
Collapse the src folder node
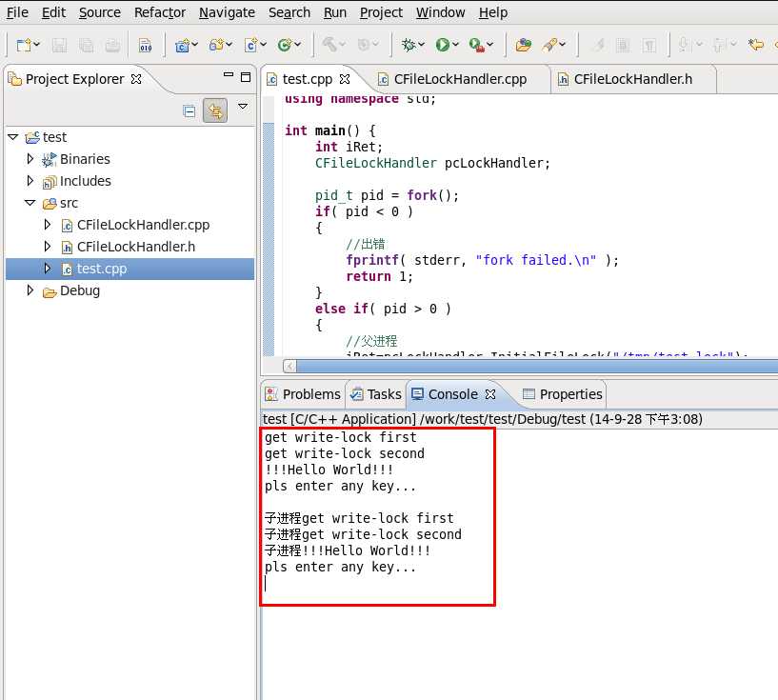click(x=30, y=203)
